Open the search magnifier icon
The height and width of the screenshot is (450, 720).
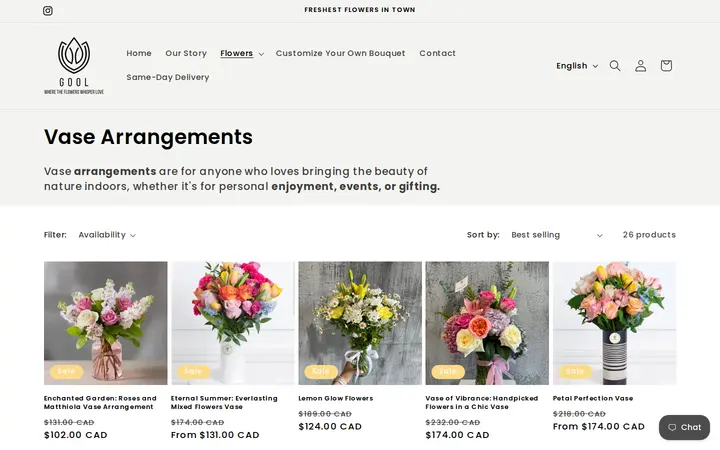pyautogui.click(x=615, y=66)
